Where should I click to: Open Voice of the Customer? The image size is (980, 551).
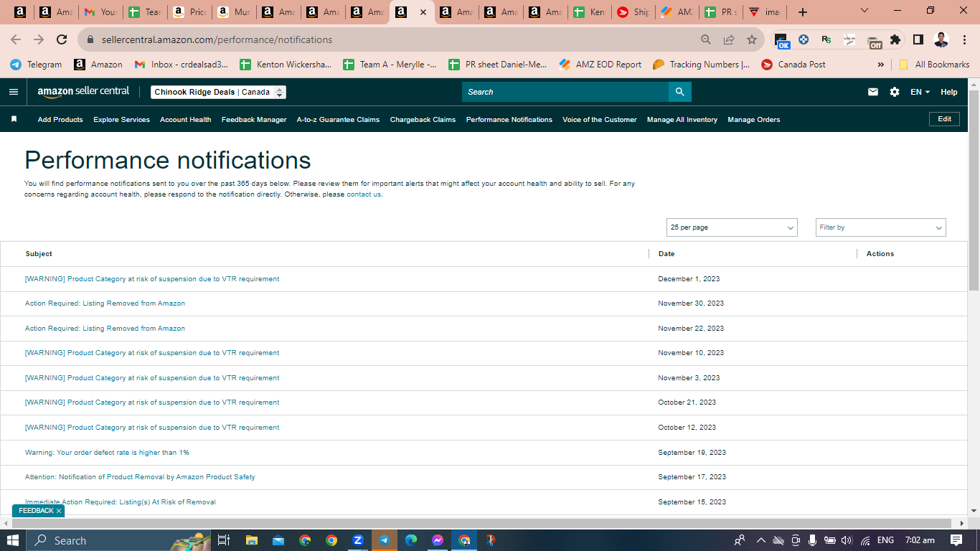[599, 120]
